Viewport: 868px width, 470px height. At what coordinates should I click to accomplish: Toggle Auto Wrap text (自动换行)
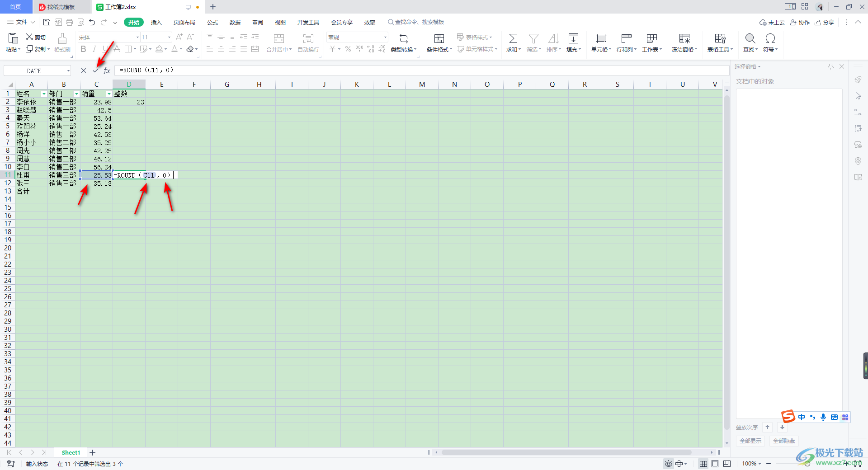(x=308, y=38)
